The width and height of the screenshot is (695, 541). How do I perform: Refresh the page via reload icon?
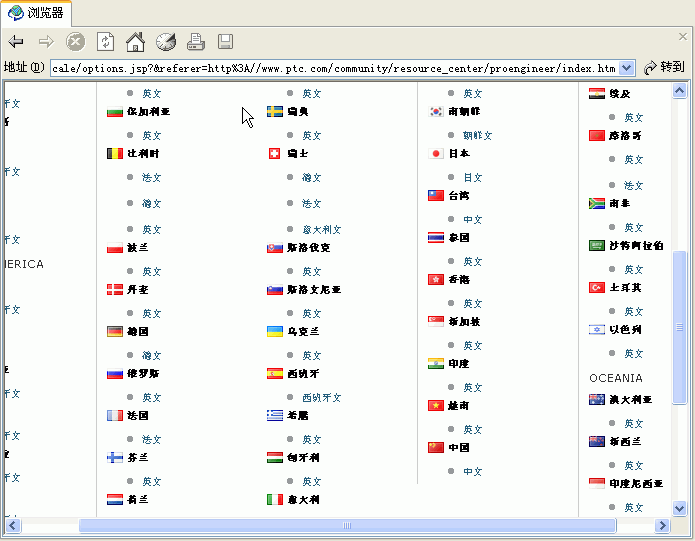(x=105, y=42)
